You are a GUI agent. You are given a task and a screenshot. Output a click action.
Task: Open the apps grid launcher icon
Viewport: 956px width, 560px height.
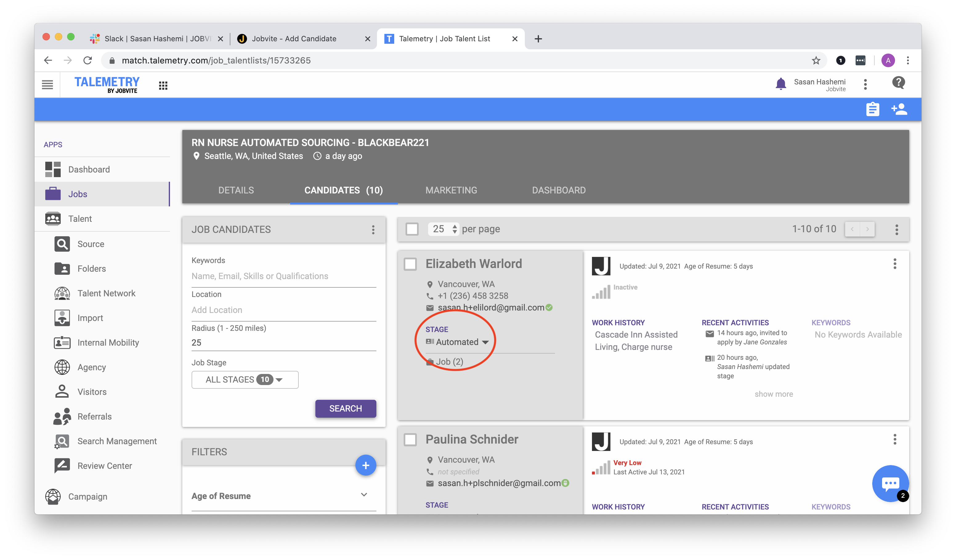(163, 85)
